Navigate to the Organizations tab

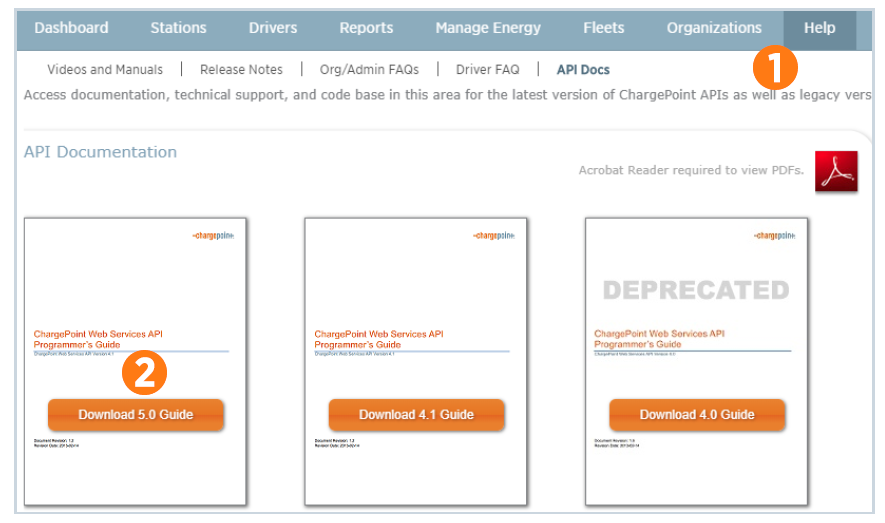pos(714,28)
